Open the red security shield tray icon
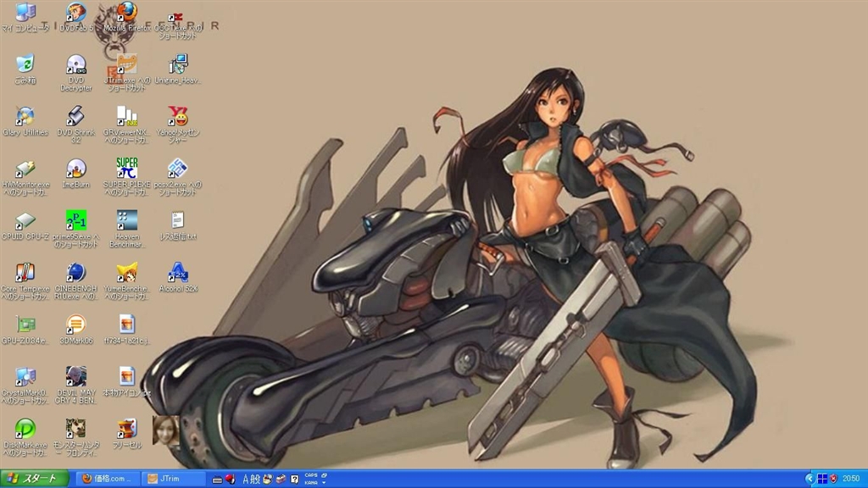This screenshot has height=488, width=868. [x=833, y=479]
